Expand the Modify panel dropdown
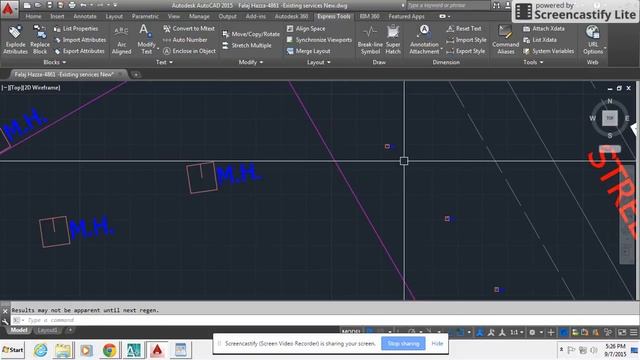 tap(251, 62)
